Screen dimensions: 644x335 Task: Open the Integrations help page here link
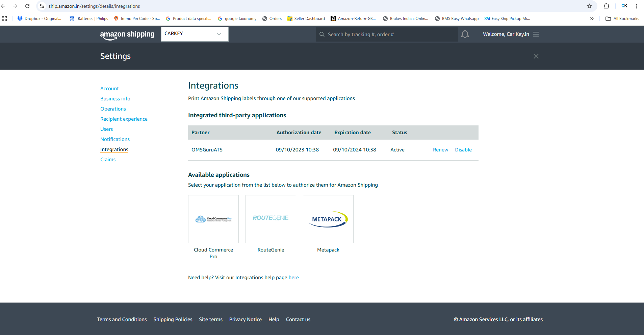pyautogui.click(x=293, y=278)
